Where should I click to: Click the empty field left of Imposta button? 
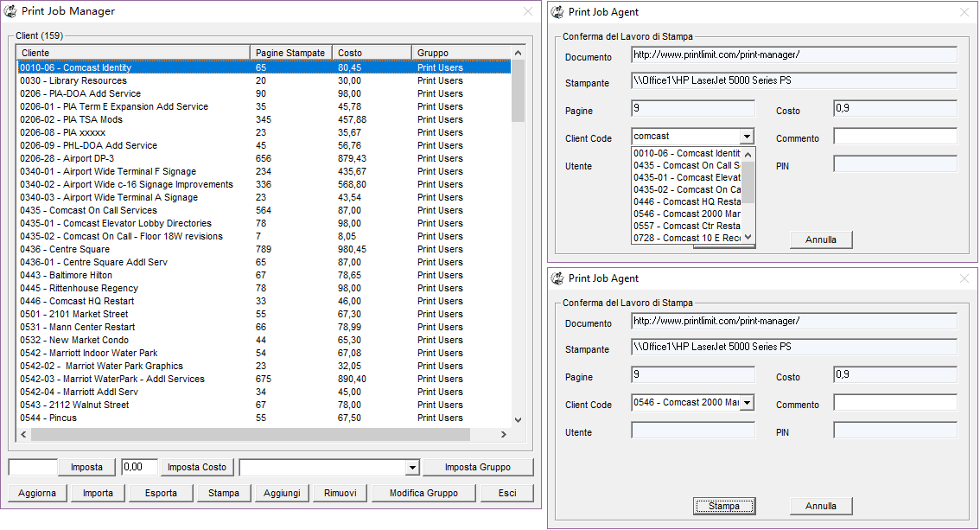(33, 467)
